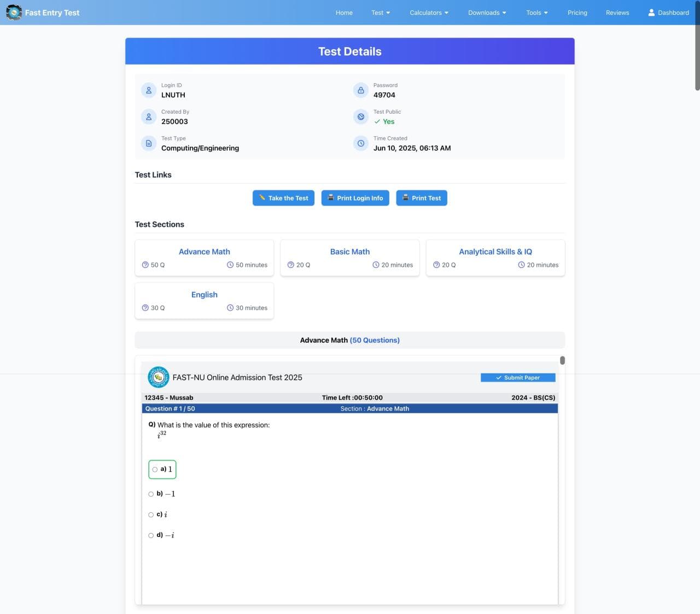Click the Take the Test button

283,198
